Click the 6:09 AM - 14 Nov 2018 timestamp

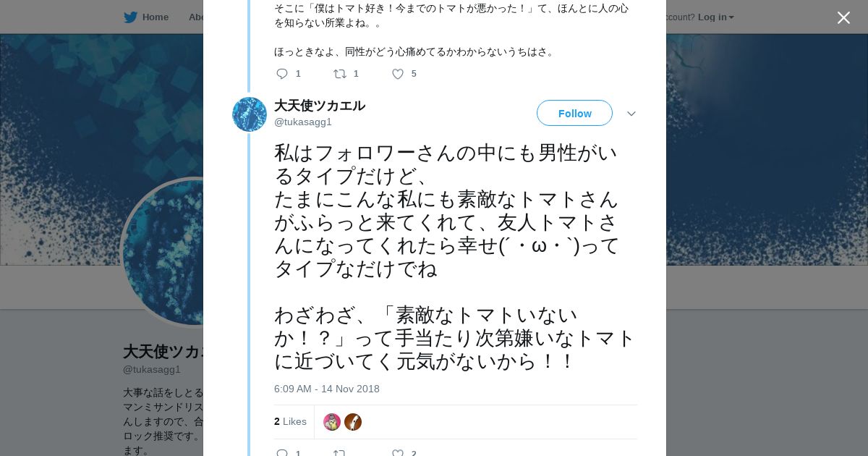[x=327, y=389]
